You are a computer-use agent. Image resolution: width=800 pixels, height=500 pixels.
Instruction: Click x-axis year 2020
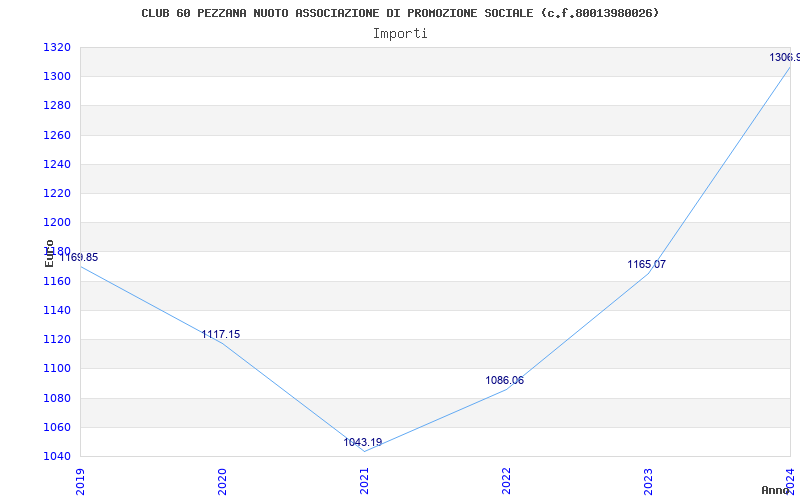coord(222,481)
